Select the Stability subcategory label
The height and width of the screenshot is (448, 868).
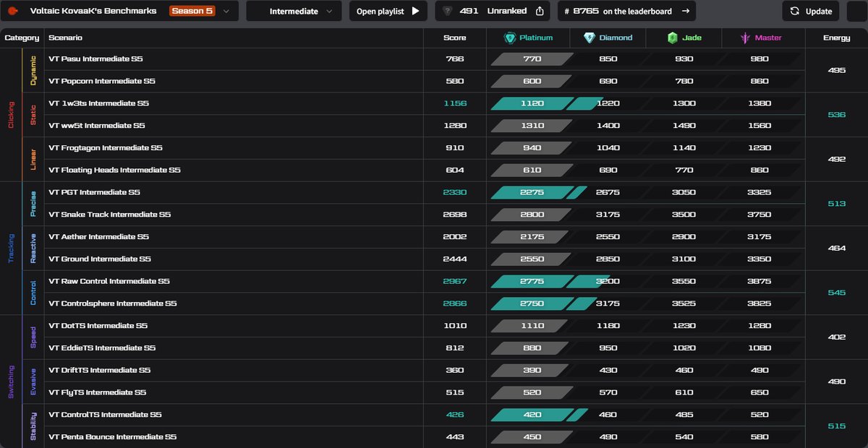[x=33, y=426]
